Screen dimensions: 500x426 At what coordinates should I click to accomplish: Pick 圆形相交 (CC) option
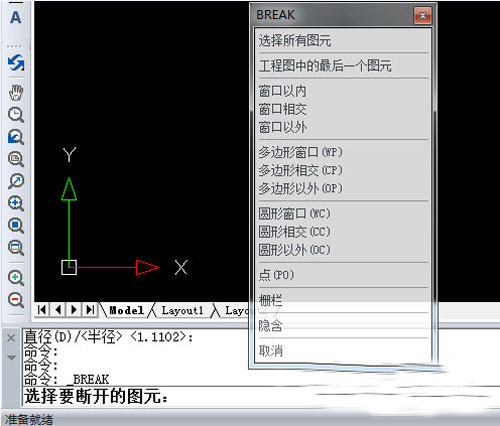click(343, 232)
